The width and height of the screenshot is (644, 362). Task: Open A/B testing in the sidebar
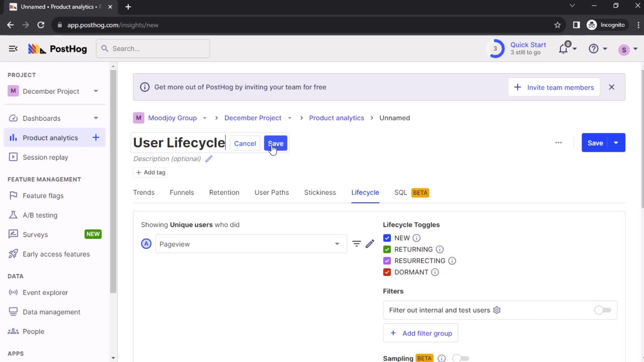[40, 215]
